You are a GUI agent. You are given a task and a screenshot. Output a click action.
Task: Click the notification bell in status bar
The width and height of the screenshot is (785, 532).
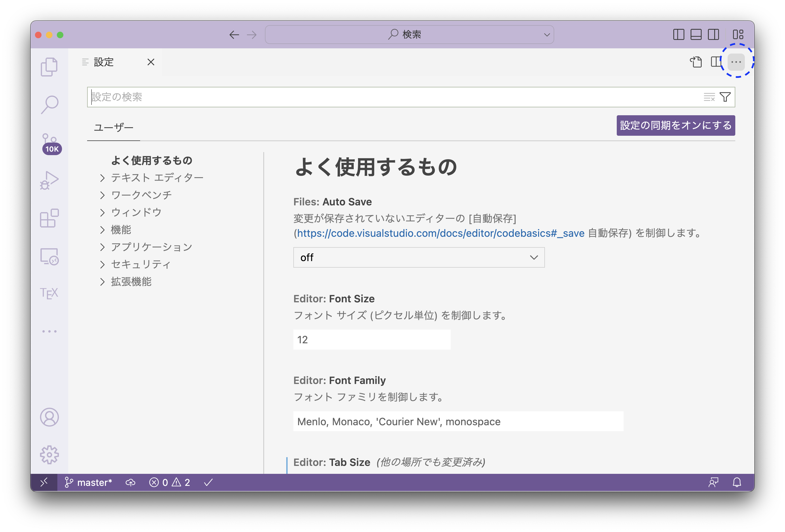coord(737,482)
